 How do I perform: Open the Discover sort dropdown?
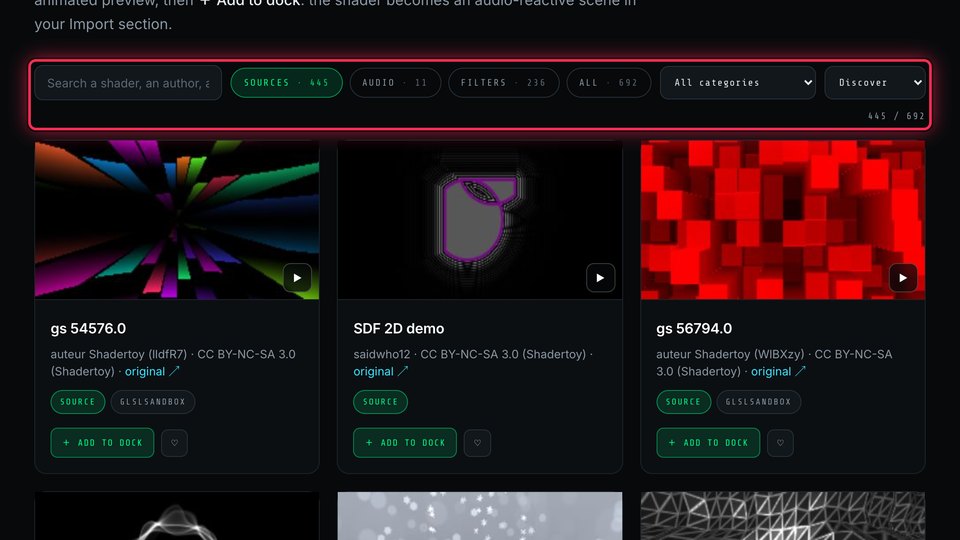(875, 83)
